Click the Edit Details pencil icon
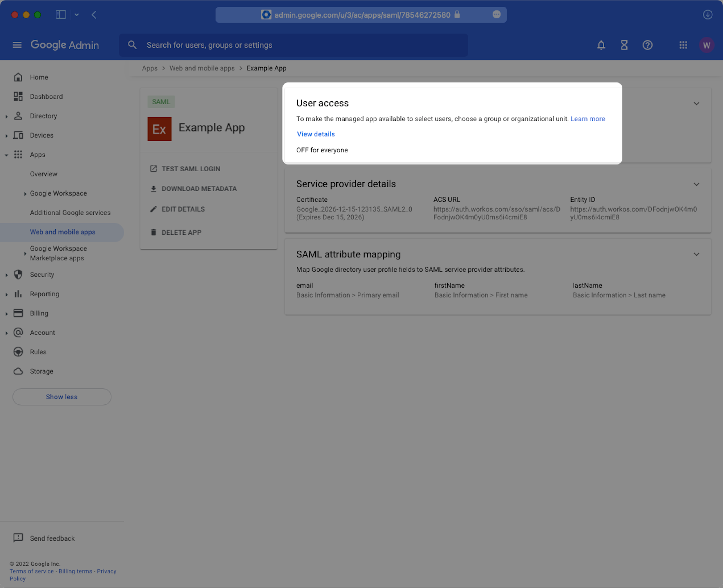 [x=153, y=209]
